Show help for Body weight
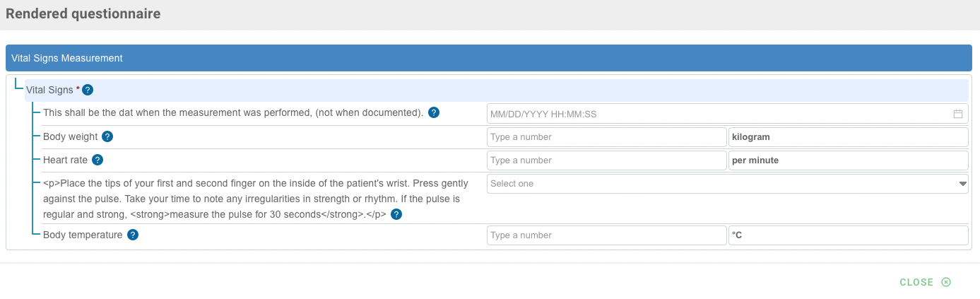This screenshot has width=980, height=299. tap(107, 136)
